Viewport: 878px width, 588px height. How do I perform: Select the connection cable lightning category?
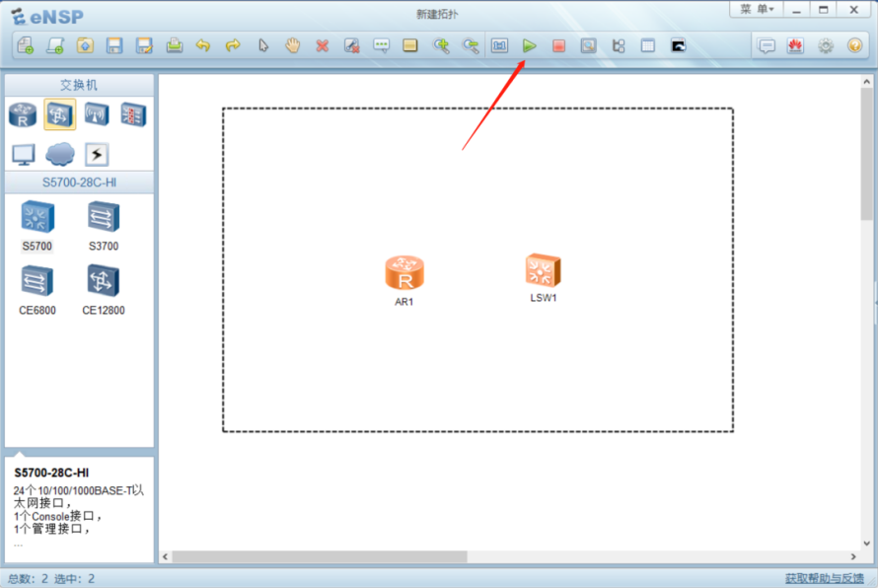[x=97, y=155]
